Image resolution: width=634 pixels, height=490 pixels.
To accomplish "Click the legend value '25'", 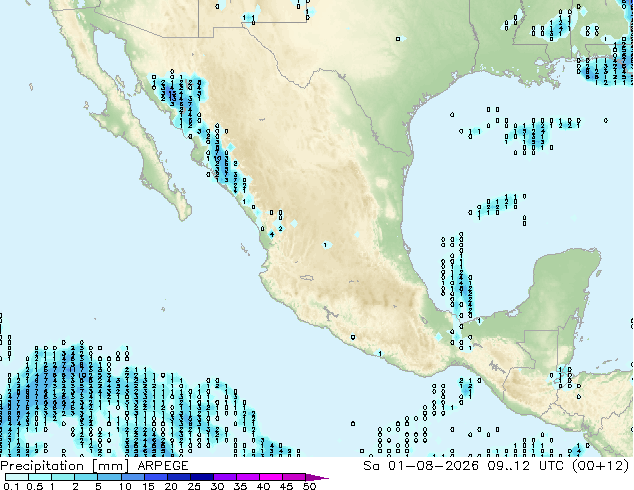I will coord(194,486).
